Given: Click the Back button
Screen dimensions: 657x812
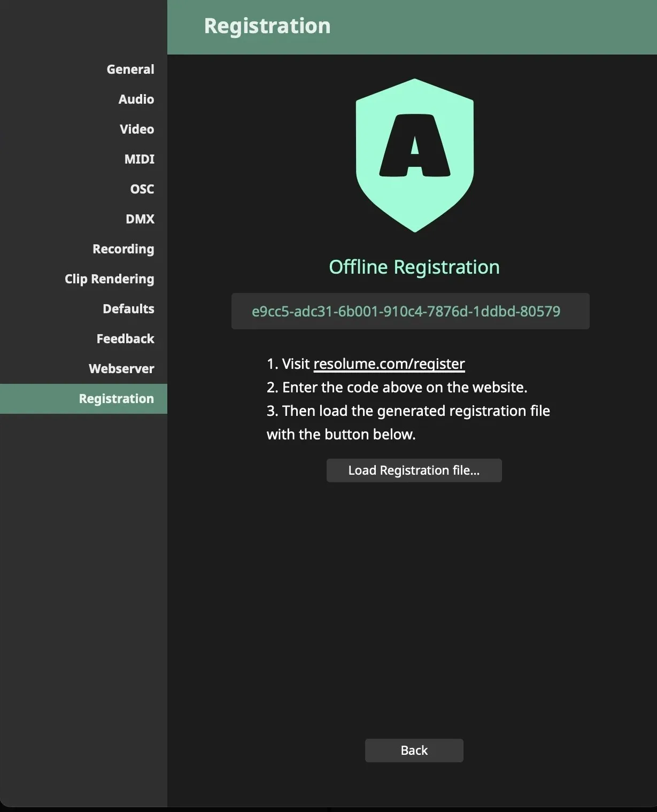Looking at the screenshot, I should (414, 751).
